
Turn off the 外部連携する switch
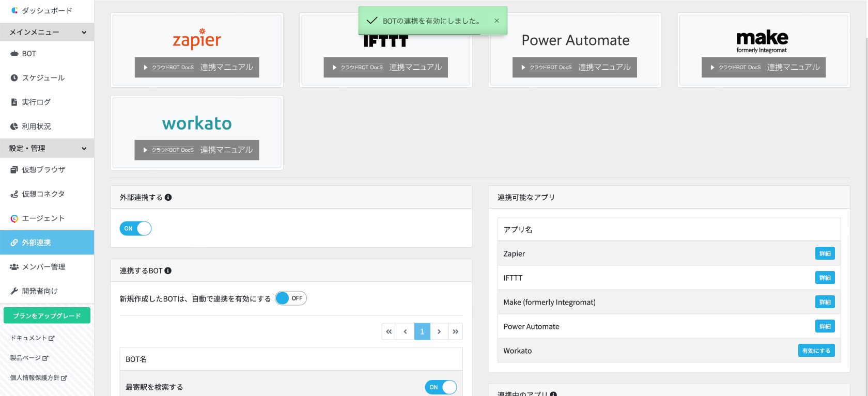(135, 229)
